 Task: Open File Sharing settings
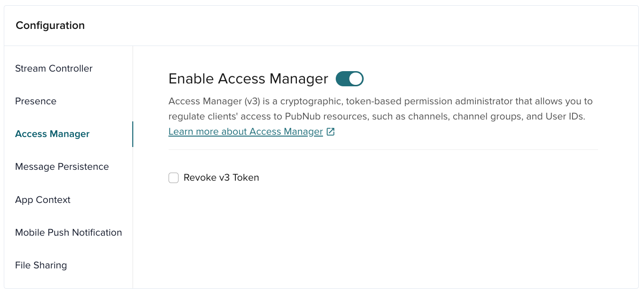[41, 265]
